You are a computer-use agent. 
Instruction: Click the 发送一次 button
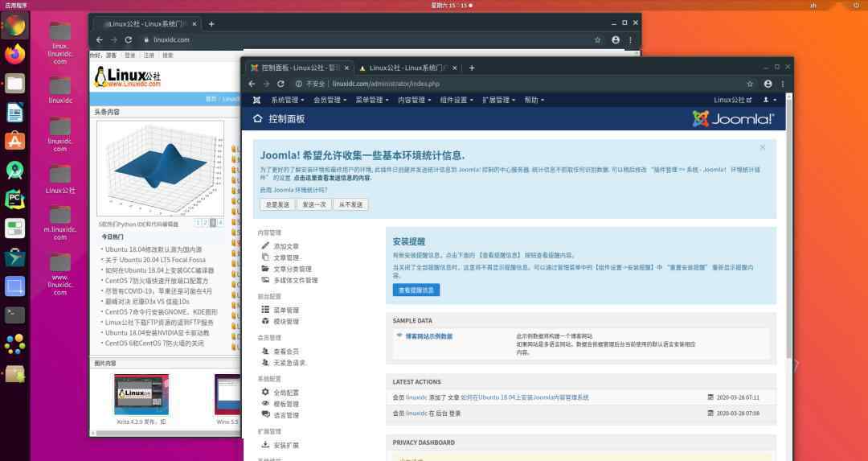pyautogui.click(x=314, y=204)
